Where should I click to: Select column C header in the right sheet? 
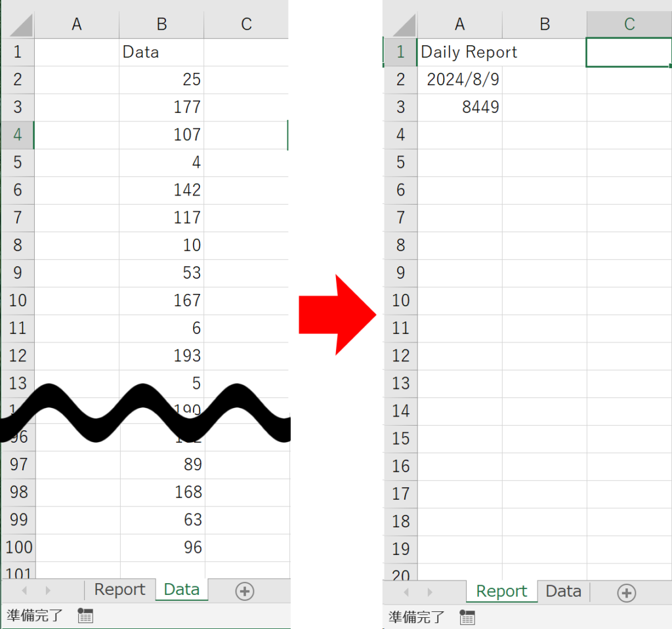point(628,24)
